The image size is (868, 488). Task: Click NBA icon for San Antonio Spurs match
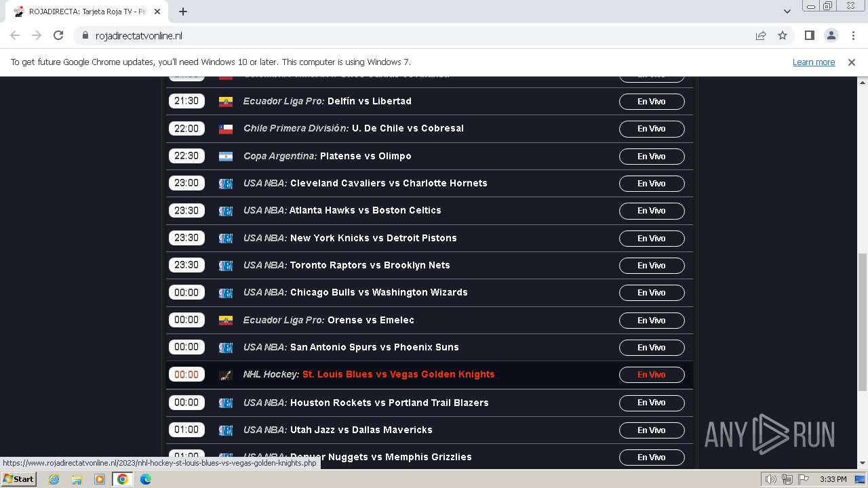[x=226, y=348]
